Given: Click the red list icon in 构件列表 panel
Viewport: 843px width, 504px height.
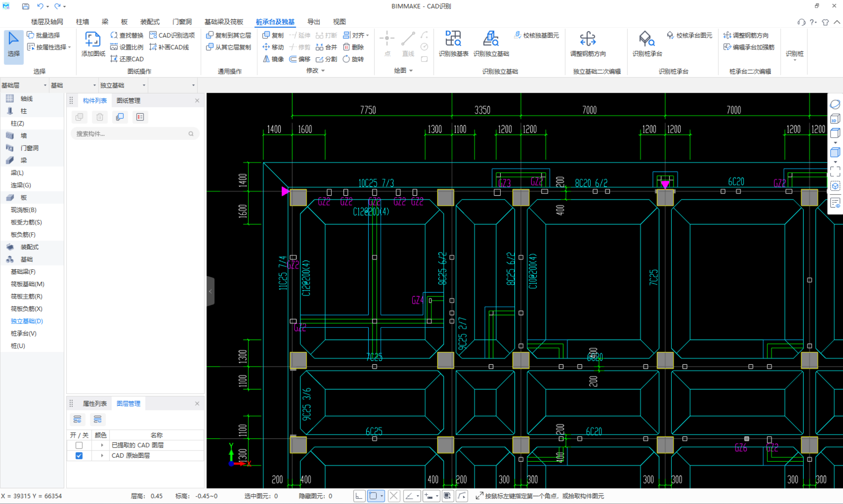Looking at the screenshot, I should coord(140,117).
